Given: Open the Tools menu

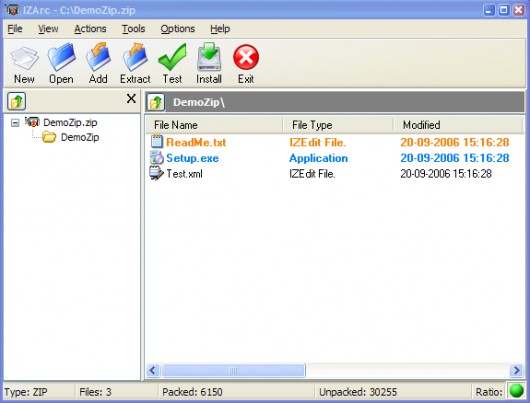Looking at the screenshot, I should tap(134, 29).
